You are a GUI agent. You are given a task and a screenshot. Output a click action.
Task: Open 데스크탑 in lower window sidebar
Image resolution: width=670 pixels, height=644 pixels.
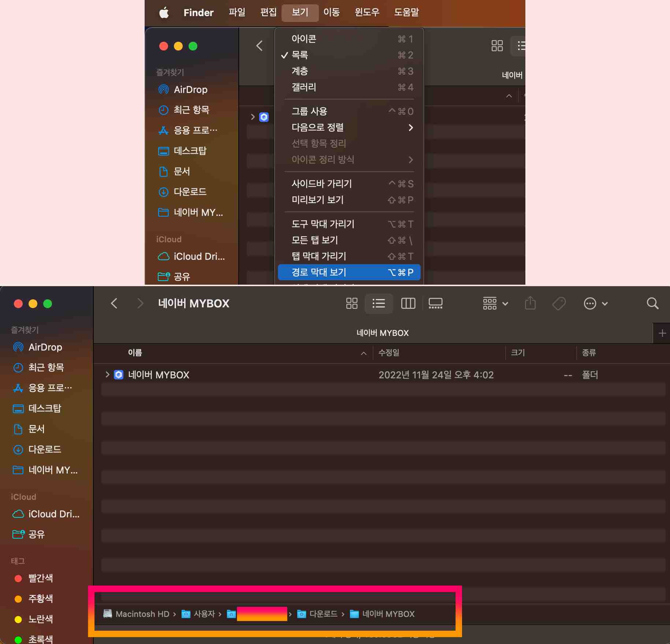coord(37,408)
